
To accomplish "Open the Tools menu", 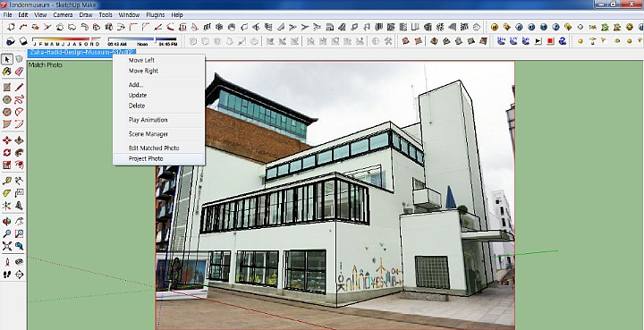I will 106,15.
